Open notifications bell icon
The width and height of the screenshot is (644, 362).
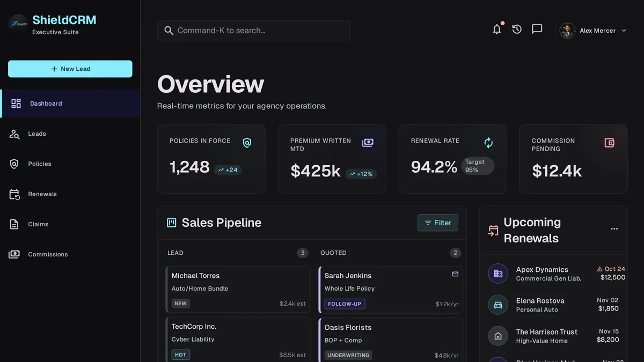coord(497,29)
